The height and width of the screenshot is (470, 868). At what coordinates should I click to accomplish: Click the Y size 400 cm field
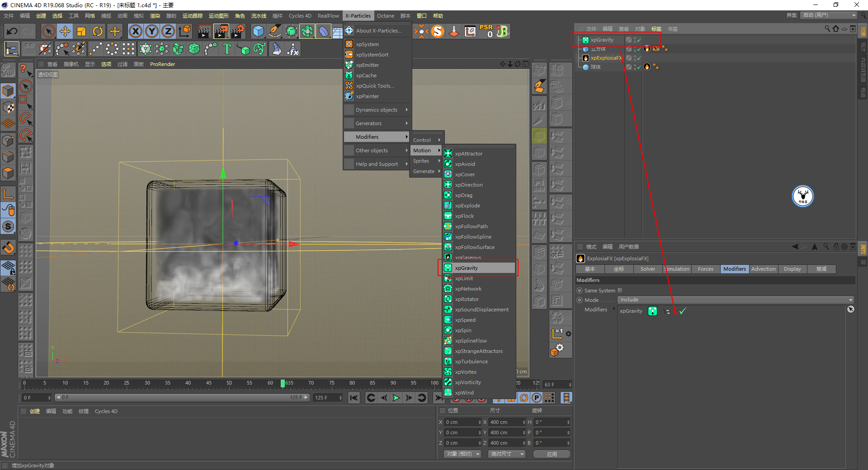pyautogui.click(x=507, y=432)
